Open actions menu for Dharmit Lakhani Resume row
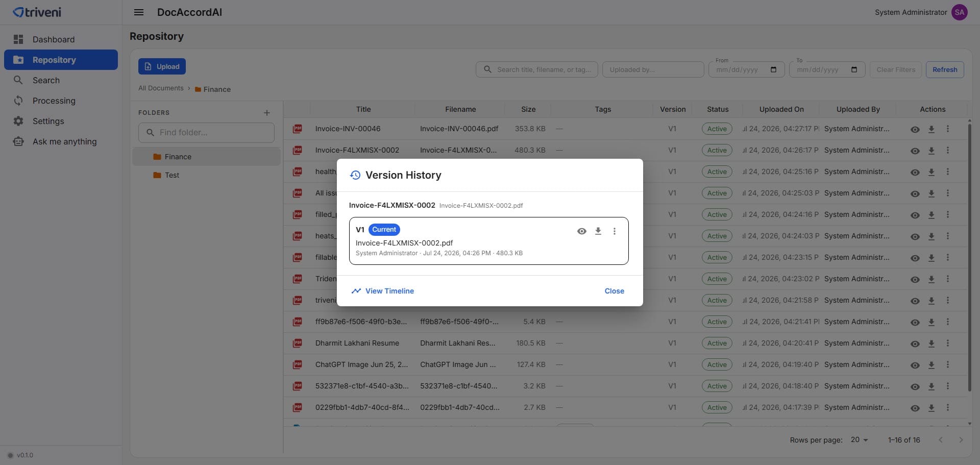 point(947,343)
